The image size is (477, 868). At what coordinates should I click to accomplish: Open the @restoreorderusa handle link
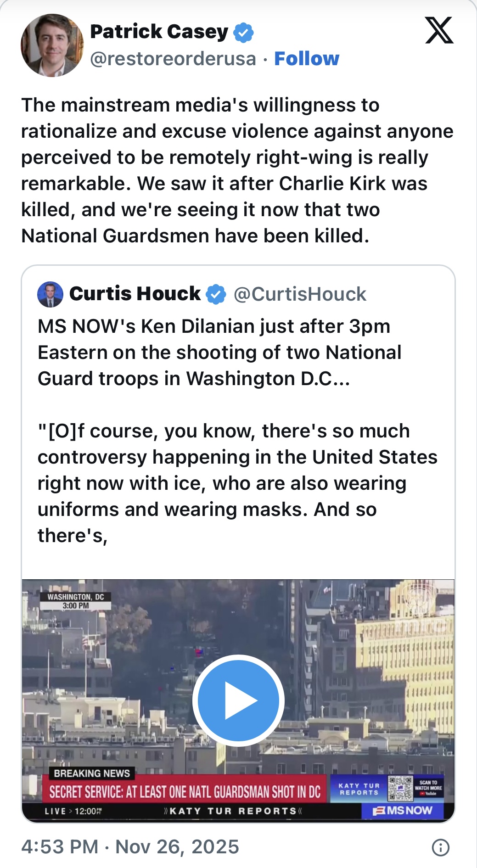click(173, 59)
